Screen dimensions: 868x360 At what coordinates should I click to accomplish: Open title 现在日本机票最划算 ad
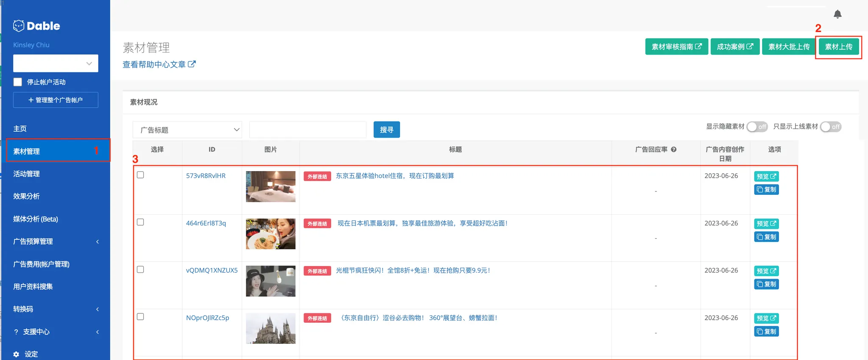(423, 223)
